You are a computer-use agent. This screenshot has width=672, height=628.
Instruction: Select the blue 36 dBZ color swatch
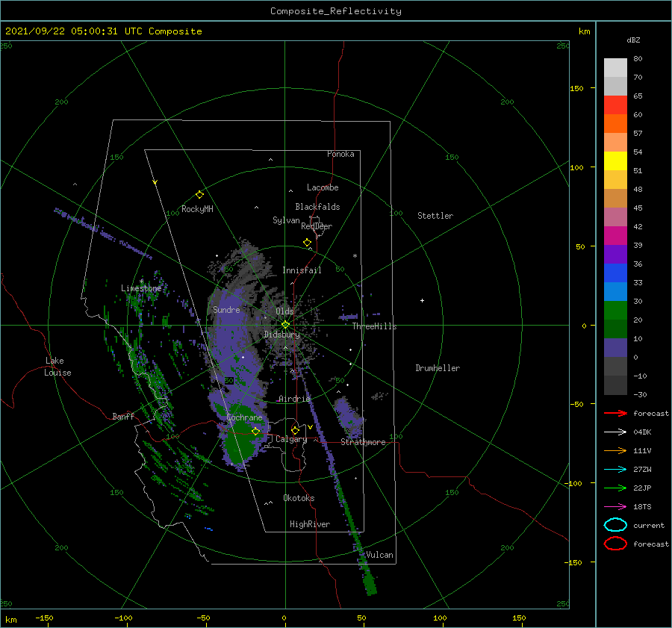click(615, 273)
